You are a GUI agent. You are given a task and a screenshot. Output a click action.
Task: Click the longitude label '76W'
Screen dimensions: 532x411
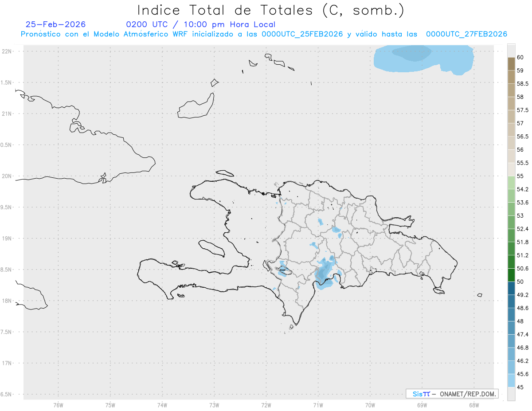point(58,405)
